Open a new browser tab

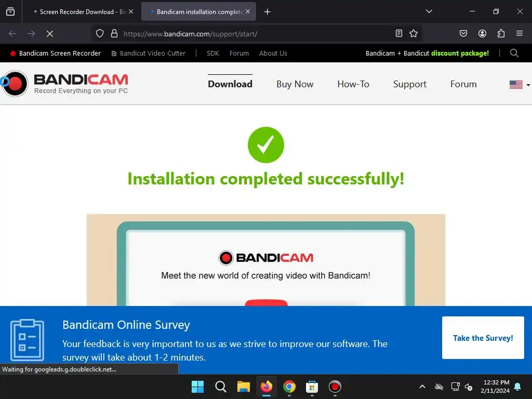point(268,12)
